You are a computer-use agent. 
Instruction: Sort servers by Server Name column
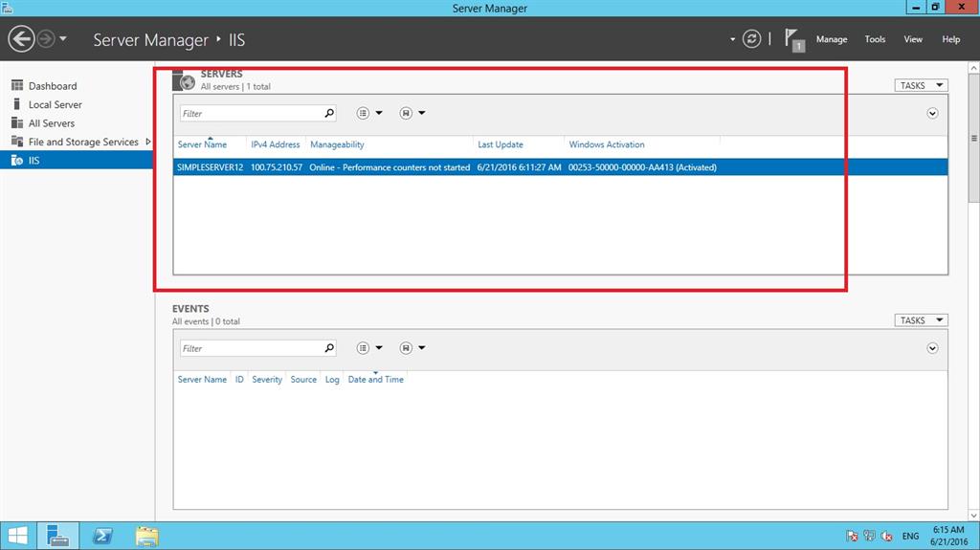[202, 144]
